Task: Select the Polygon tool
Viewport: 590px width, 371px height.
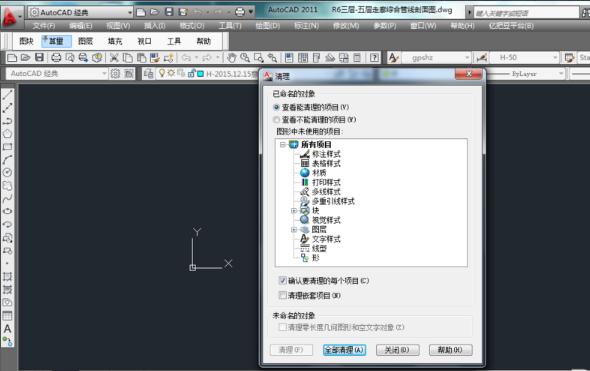Action: click(x=8, y=134)
